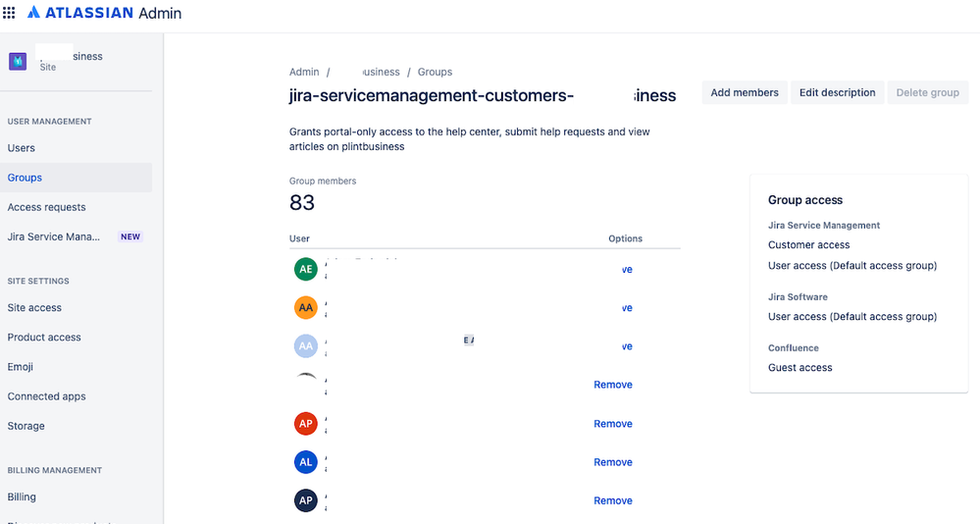
Task: Remove the dark navy AP user
Action: (613, 500)
